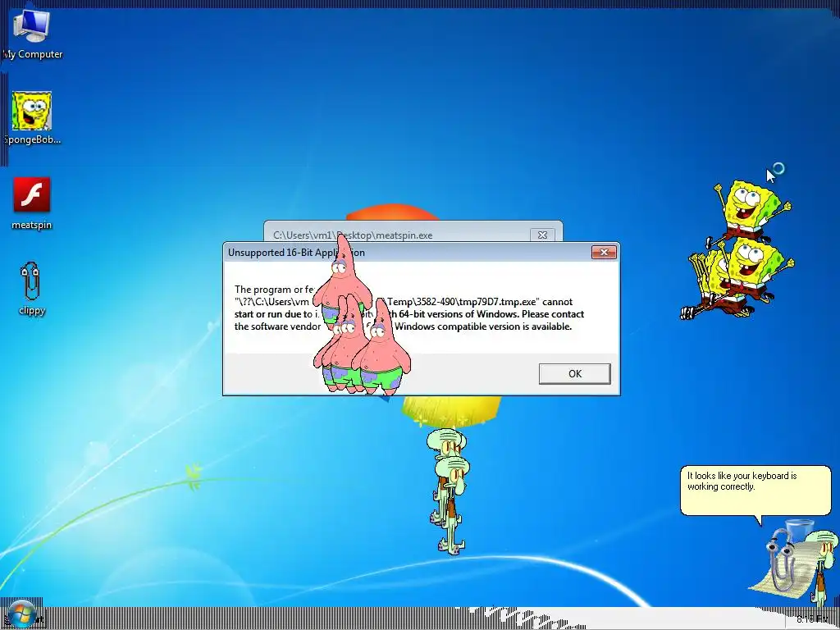The height and width of the screenshot is (630, 840).
Task: Open the Windows Start orb
Action: click(x=21, y=614)
